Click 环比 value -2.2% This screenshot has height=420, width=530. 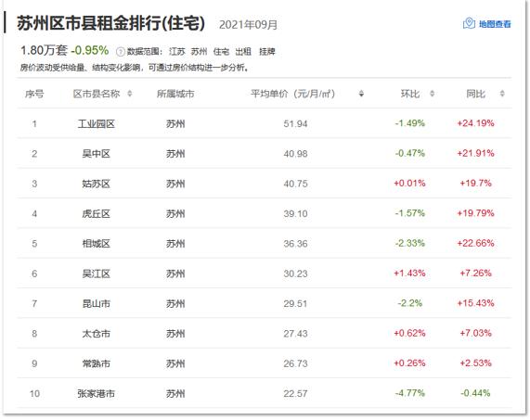(x=410, y=303)
